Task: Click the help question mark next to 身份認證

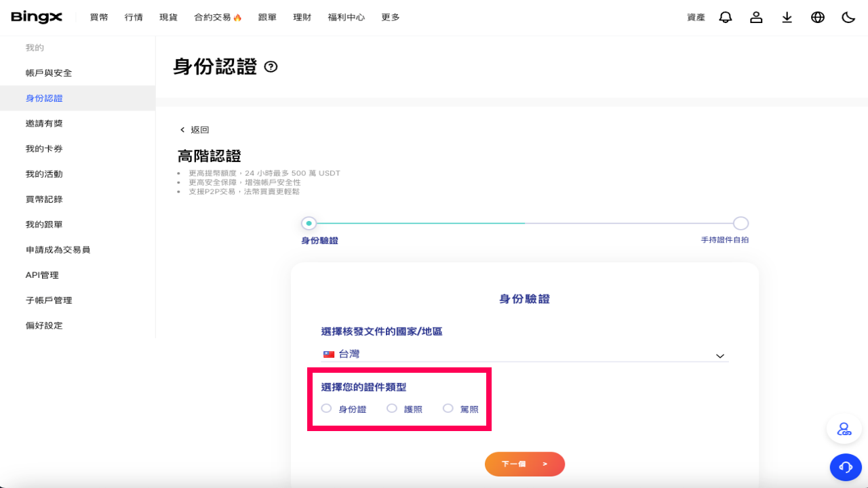Action: click(271, 66)
